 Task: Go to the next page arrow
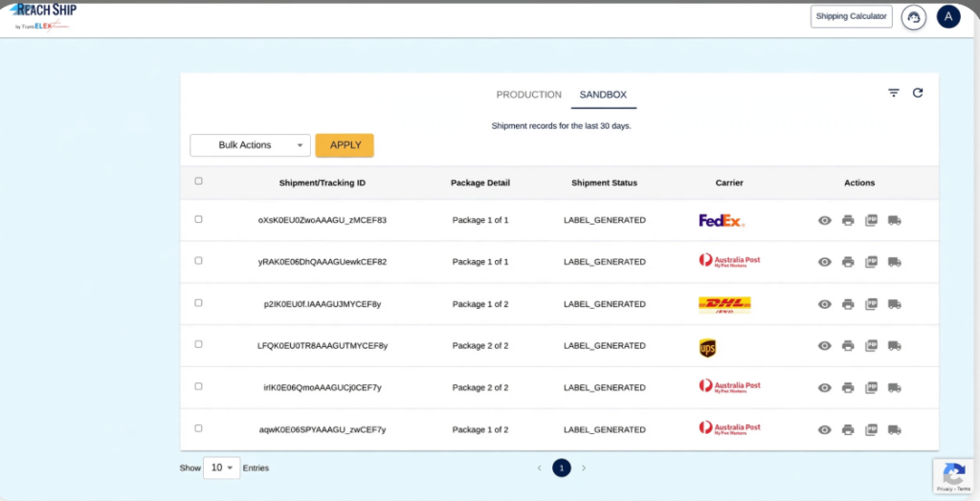(x=584, y=468)
